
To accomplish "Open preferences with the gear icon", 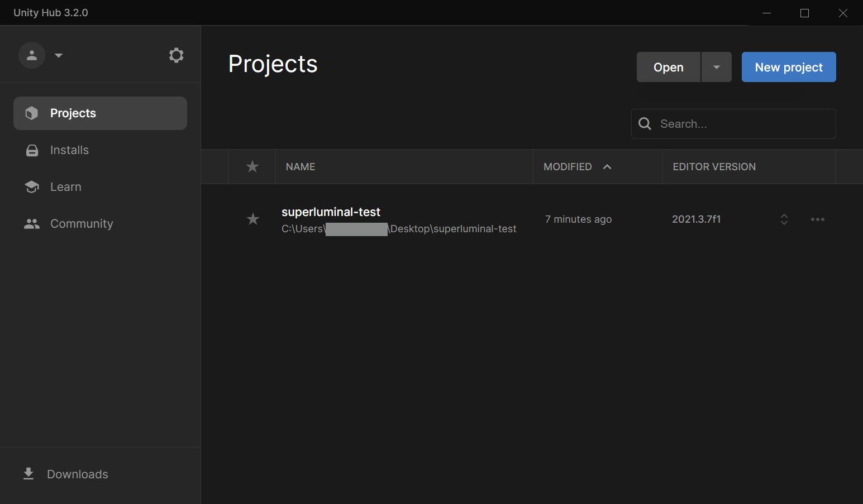I will coord(176,55).
